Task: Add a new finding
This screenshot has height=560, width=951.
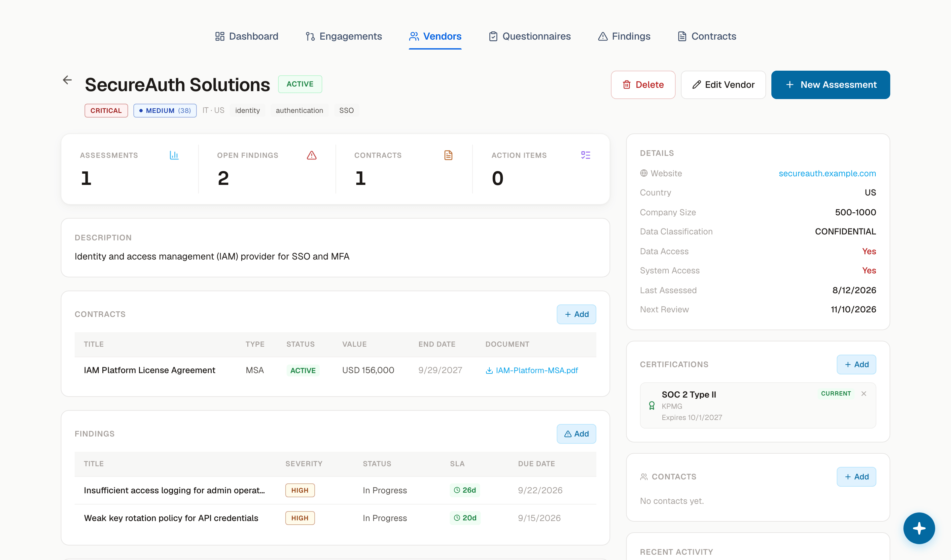Action: click(576, 434)
